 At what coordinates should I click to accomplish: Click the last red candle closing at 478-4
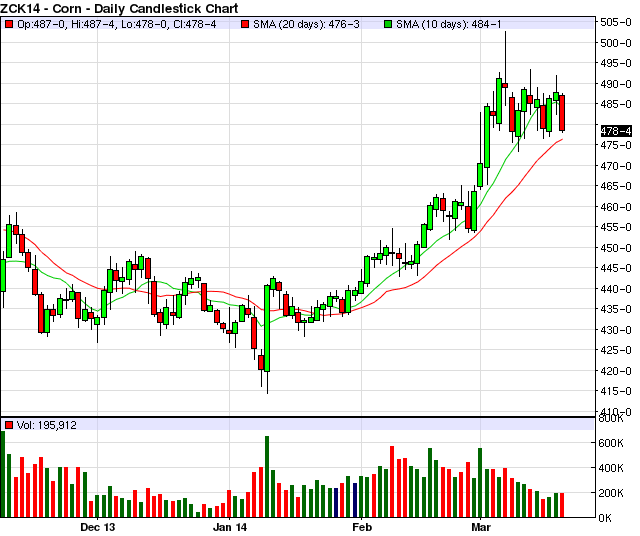coord(562,113)
